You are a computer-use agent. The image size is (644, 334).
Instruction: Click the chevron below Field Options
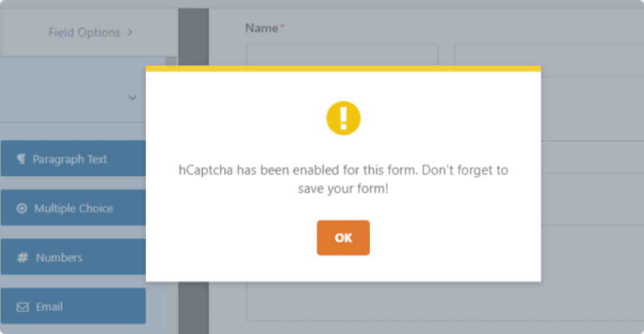click(132, 97)
